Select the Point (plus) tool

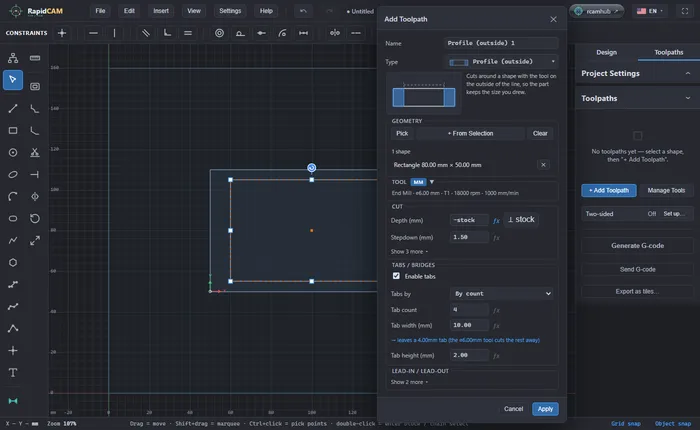tap(13, 351)
